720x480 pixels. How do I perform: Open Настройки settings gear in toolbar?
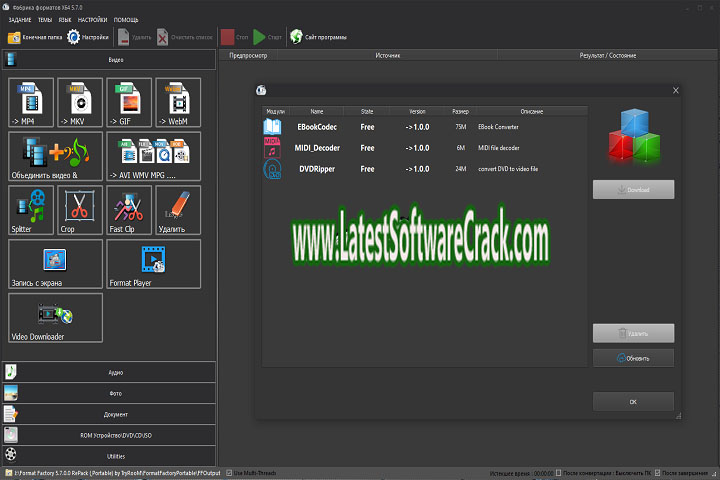tap(88, 37)
